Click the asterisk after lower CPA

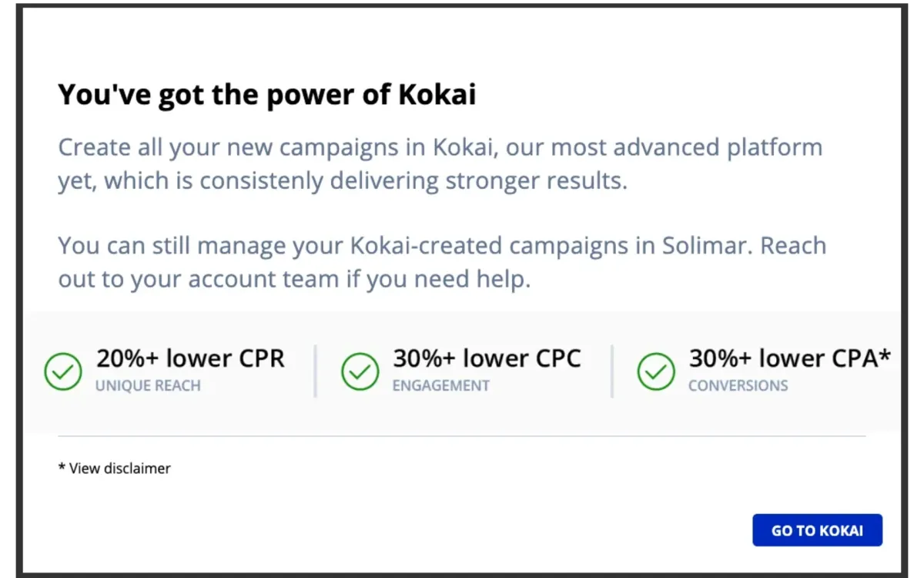click(885, 355)
